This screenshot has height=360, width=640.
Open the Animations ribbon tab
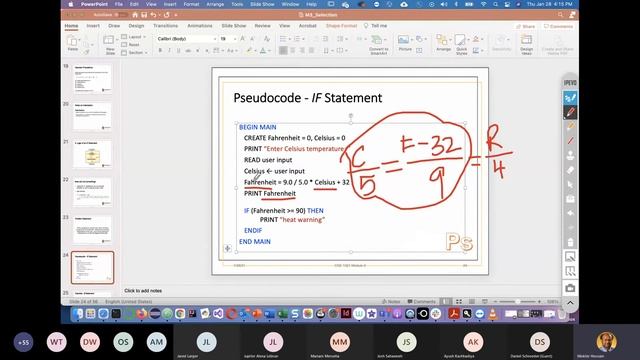[x=200, y=26]
